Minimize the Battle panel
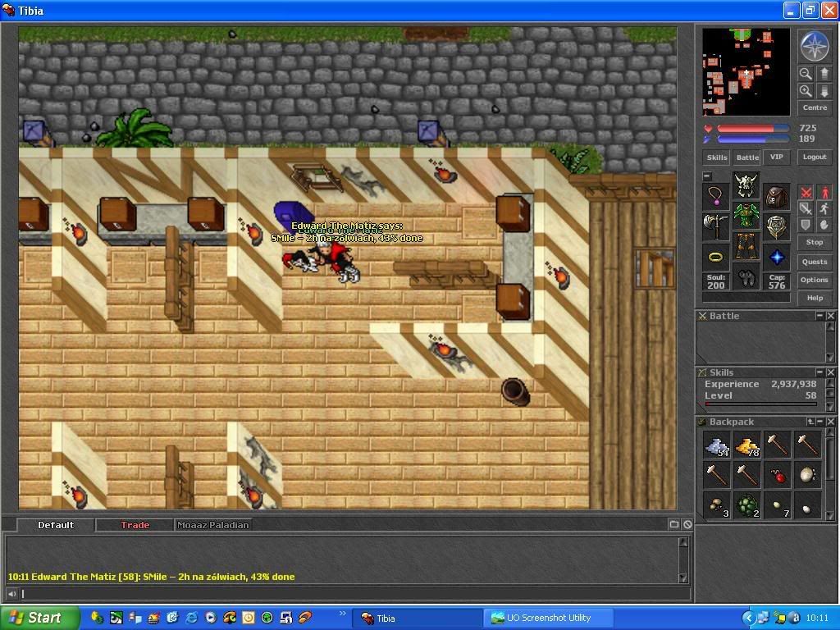The height and width of the screenshot is (630, 840). 819,316
